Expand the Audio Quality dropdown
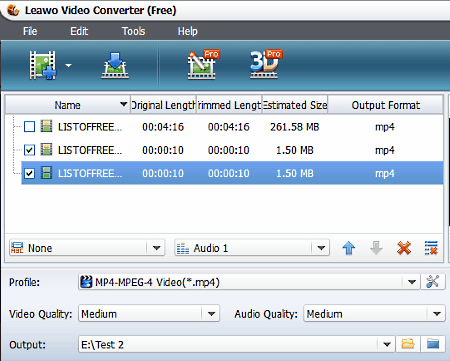Image resolution: width=450 pixels, height=361 pixels. [x=437, y=313]
